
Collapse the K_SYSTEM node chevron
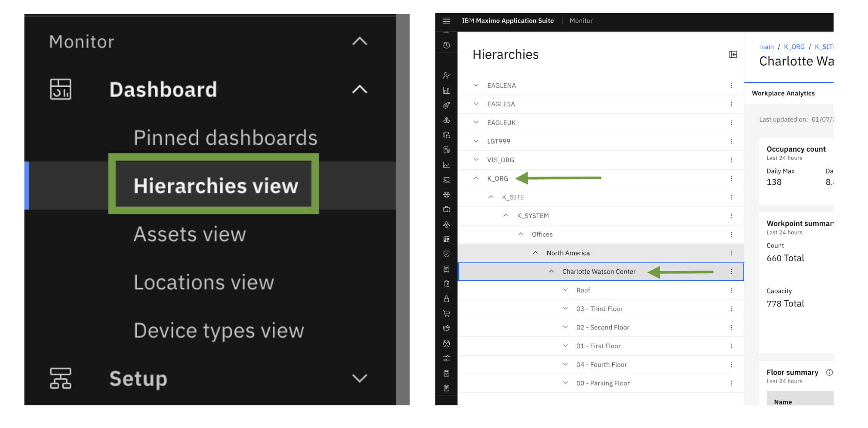506,215
